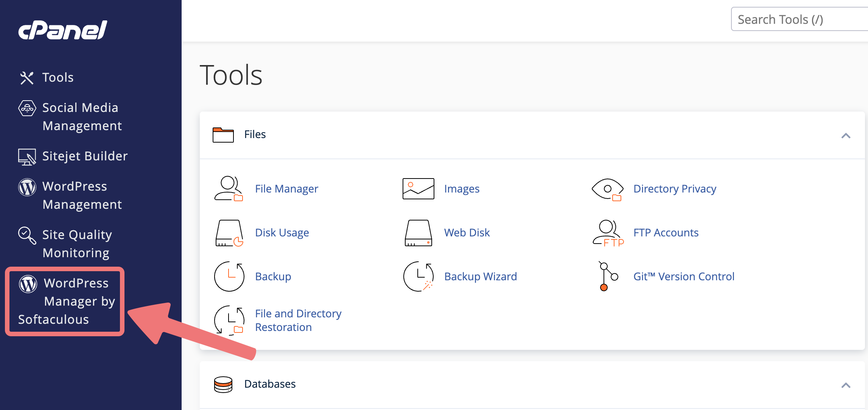Open the Web Disk link
The height and width of the screenshot is (410, 868).
(467, 232)
